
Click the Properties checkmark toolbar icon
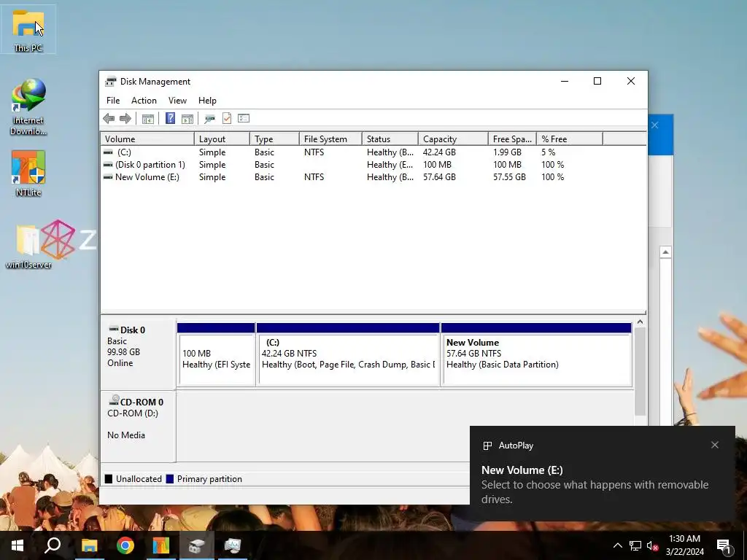(227, 119)
